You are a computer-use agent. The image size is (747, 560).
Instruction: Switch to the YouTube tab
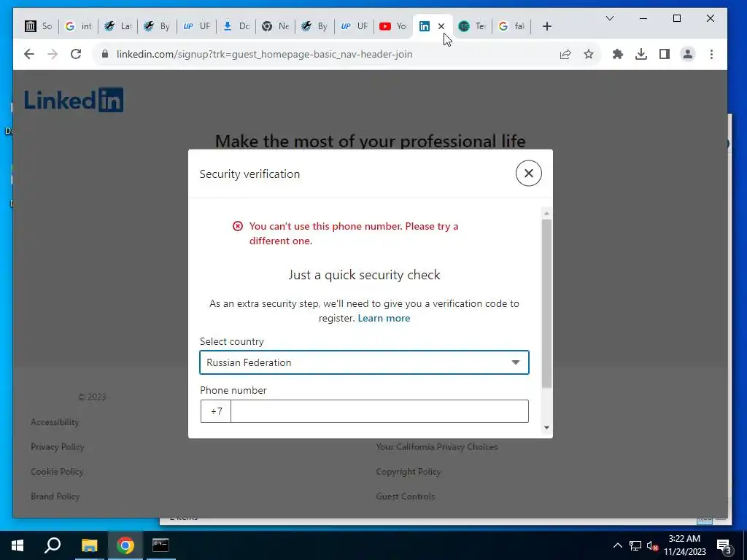click(393, 26)
